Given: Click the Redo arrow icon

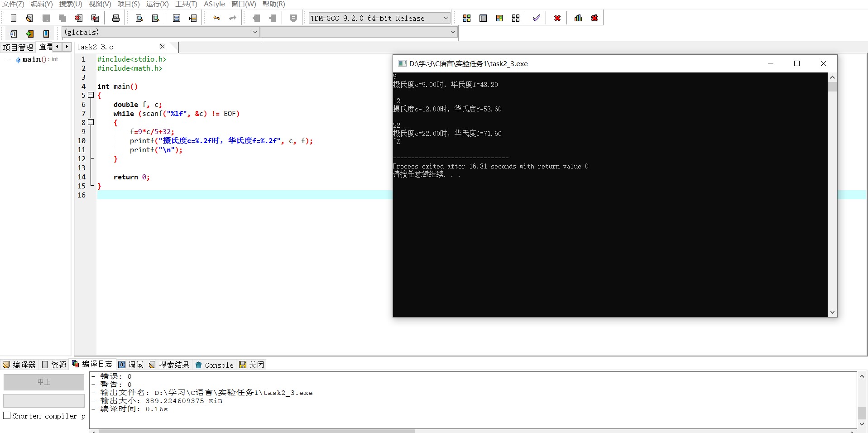Looking at the screenshot, I should 233,18.
